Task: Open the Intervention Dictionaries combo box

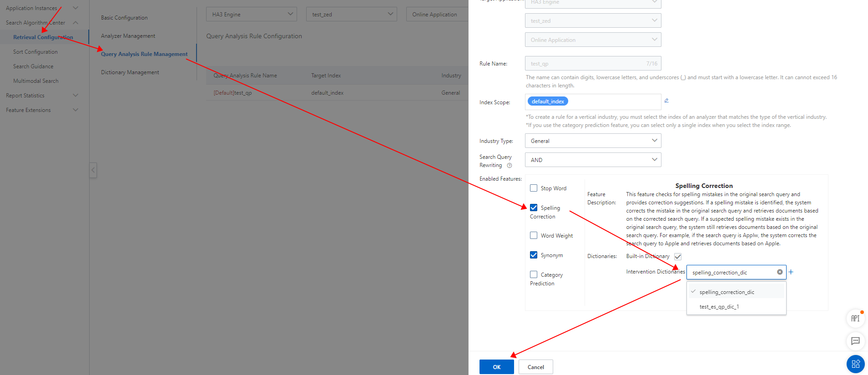Action: click(x=736, y=272)
